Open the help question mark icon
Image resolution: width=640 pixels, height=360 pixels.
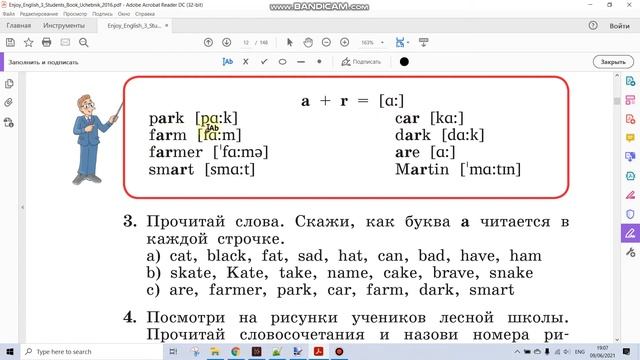tap(593, 25)
